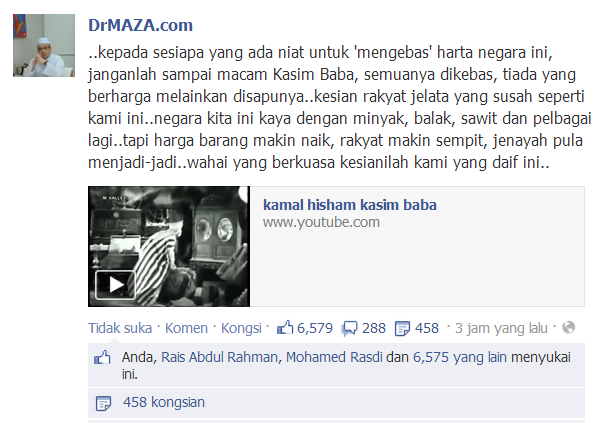The width and height of the screenshot is (613, 423).
Task: Click the thumbs-up icon beside 6,579
Action: click(x=285, y=328)
